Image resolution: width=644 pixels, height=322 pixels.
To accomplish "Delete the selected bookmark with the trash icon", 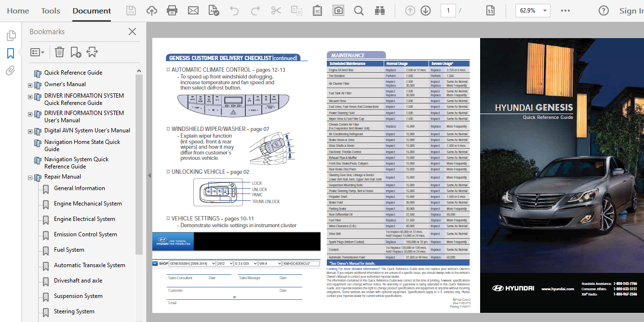I will pos(59,52).
